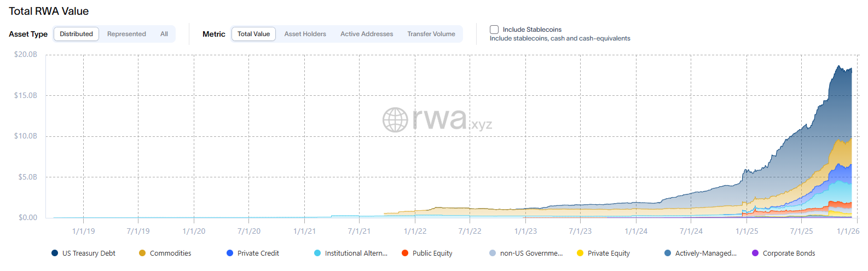Click the Total RWA Value heading
The width and height of the screenshot is (868, 271).
49,11
